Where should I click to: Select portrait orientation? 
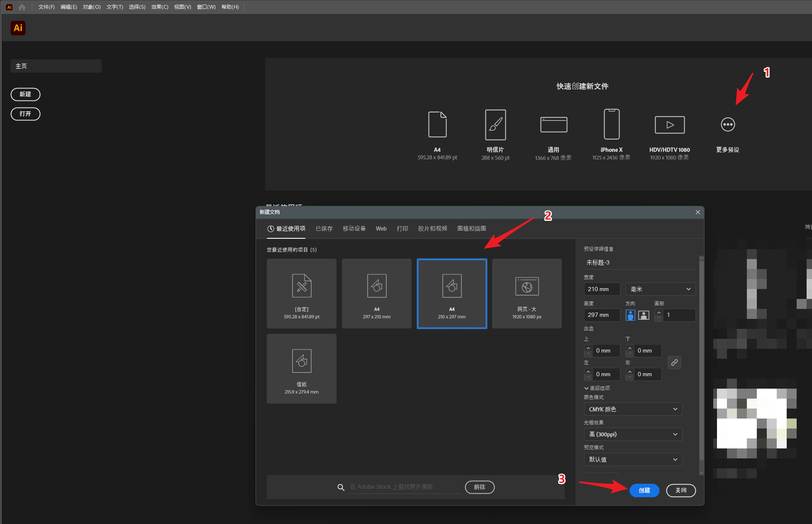630,315
